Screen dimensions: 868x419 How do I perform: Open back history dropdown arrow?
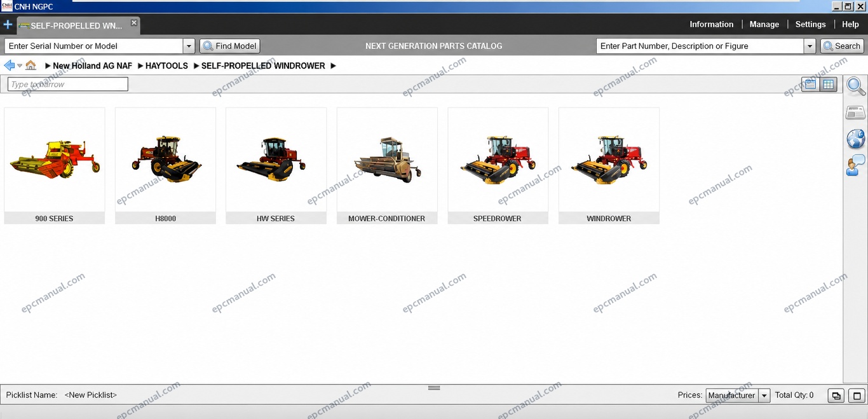(x=20, y=65)
